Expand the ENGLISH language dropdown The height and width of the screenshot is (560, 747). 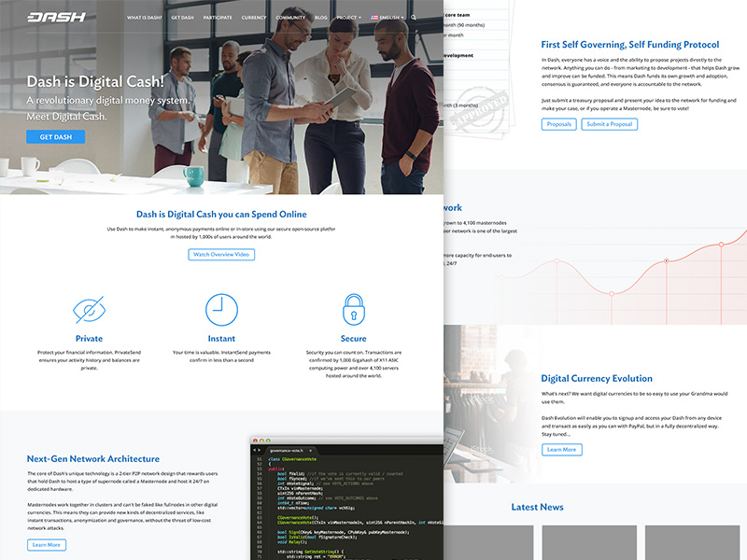(388, 18)
